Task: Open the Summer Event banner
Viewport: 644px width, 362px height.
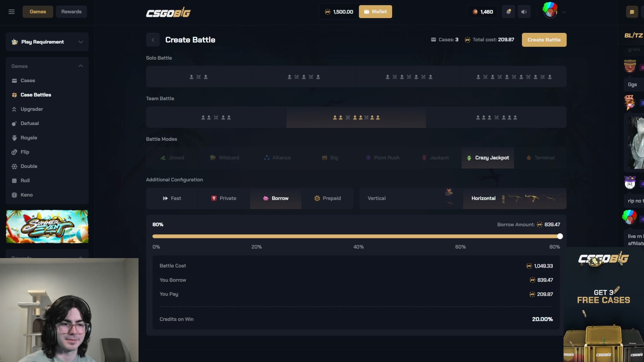Action: coord(47,227)
